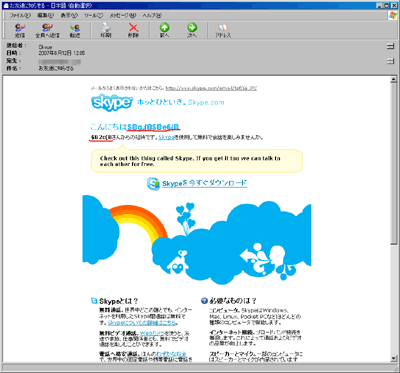Click the Skype link in the invitation sentence

(166, 137)
